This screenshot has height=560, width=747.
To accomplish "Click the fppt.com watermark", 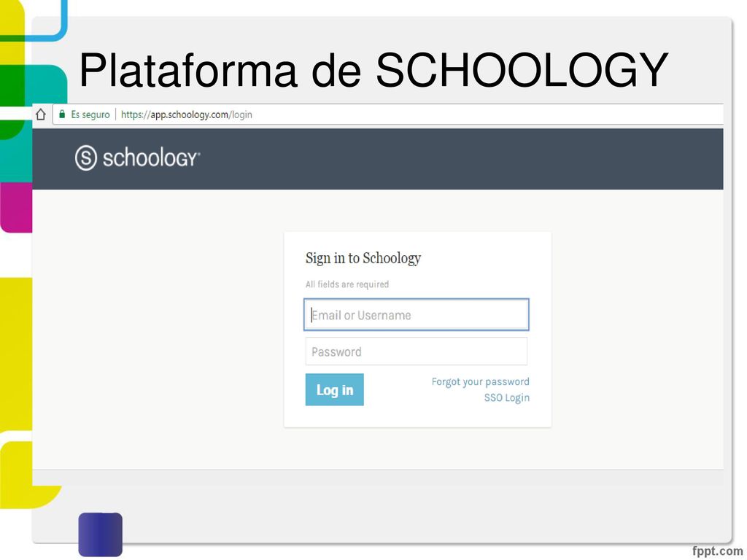I will 717,551.
